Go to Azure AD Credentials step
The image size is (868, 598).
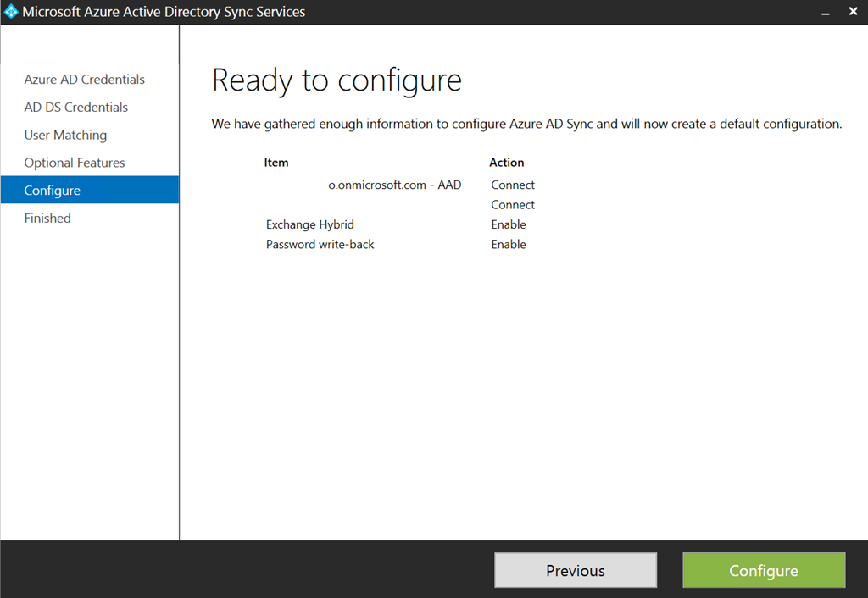tap(84, 80)
